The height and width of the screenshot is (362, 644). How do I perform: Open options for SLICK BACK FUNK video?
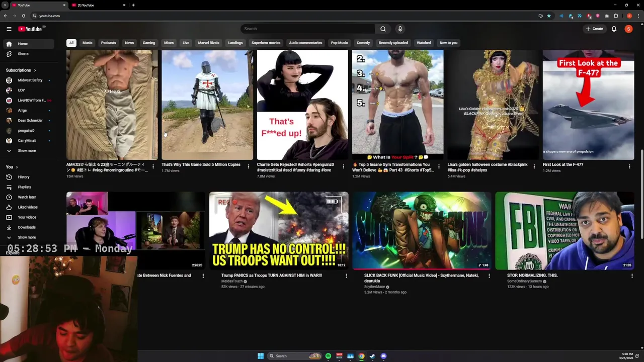pyautogui.click(x=489, y=276)
